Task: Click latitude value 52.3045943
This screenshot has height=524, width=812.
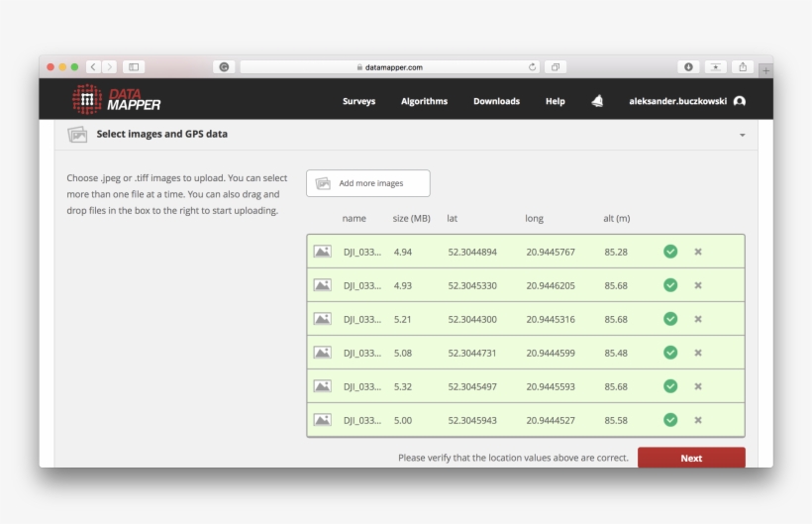Action: click(x=472, y=420)
